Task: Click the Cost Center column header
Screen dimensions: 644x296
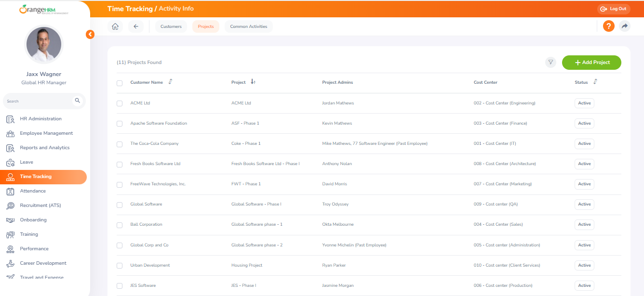Action: tap(485, 82)
